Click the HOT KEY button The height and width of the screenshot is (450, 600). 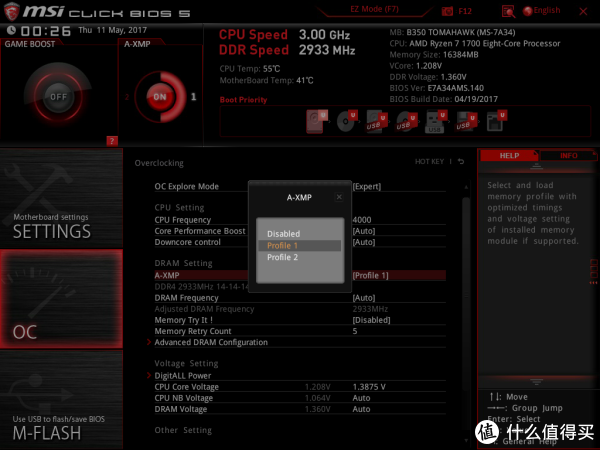tap(429, 161)
